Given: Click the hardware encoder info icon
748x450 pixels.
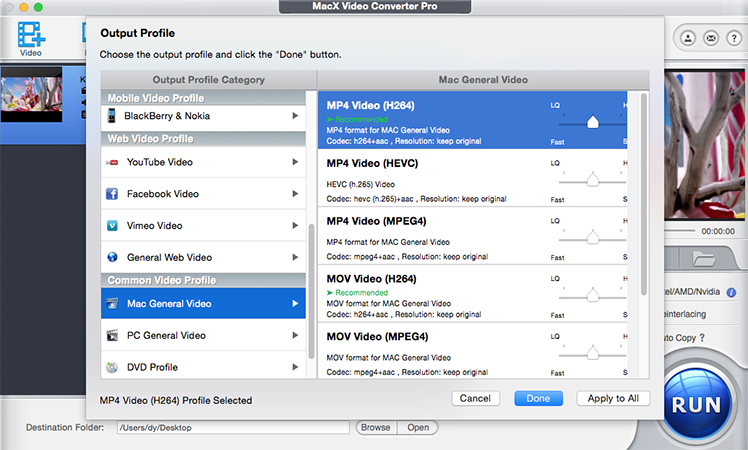Looking at the screenshot, I should tap(731, 292).
